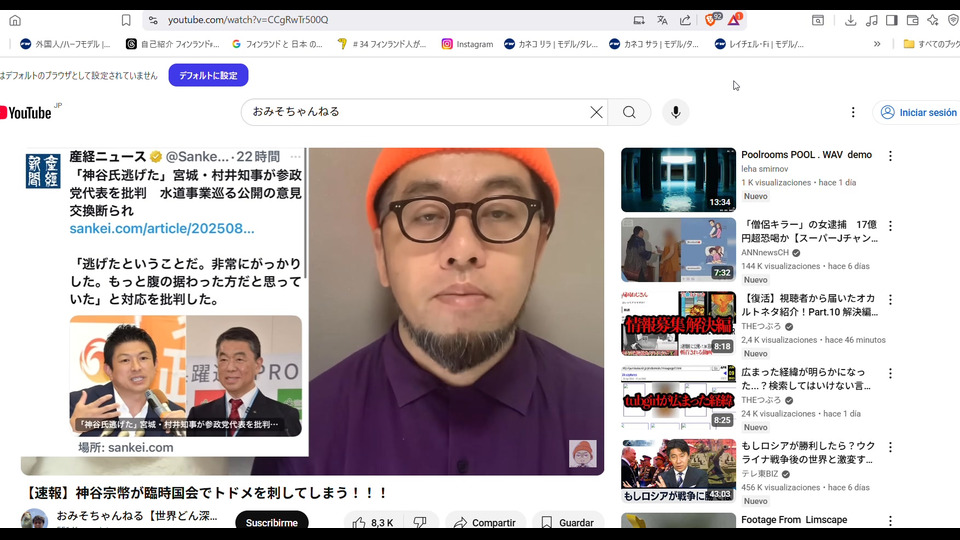This screenshot has height=540, width=960.
Task: Click the channel watermark in the video corner
Action: (582, 454)
